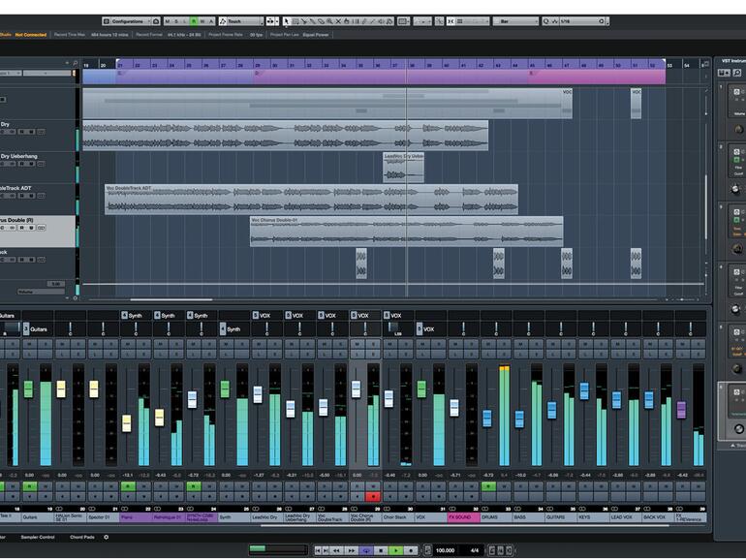Image resolution: width=746 pixels, height=560 pixels.
Task: Disable record on Voc Chorus Double channel
Action: click(373, 497)
